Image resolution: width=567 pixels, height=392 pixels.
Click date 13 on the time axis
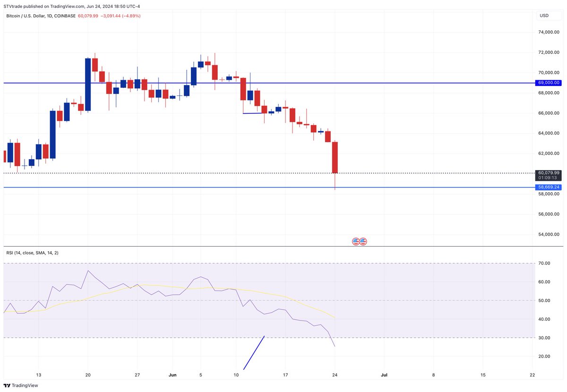click(x=39, y=375)
